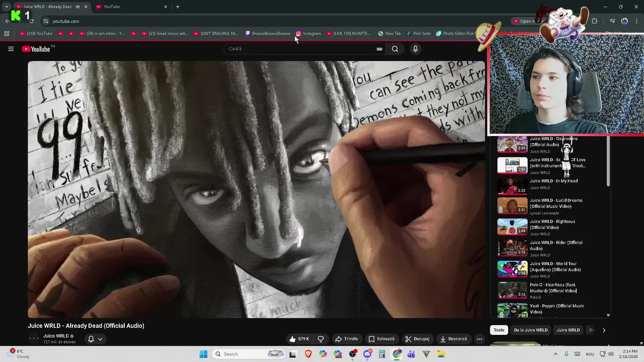
Task: Select the De la Juice WRLD chip
Action: click(530, 330)
